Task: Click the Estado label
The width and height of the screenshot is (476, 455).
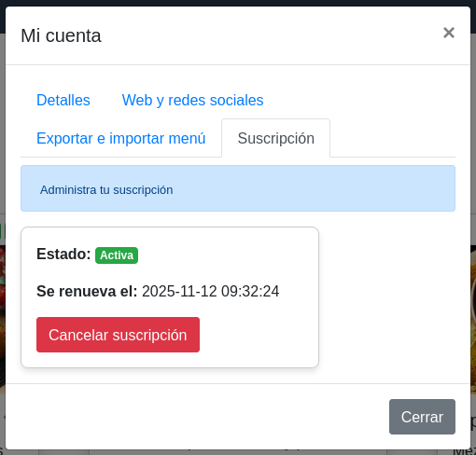Action: (x=63, y=254)
